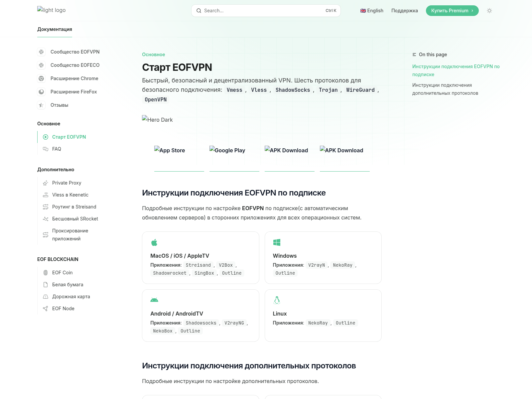
Task: Click the Отзывы star icon
Action: 41,105
